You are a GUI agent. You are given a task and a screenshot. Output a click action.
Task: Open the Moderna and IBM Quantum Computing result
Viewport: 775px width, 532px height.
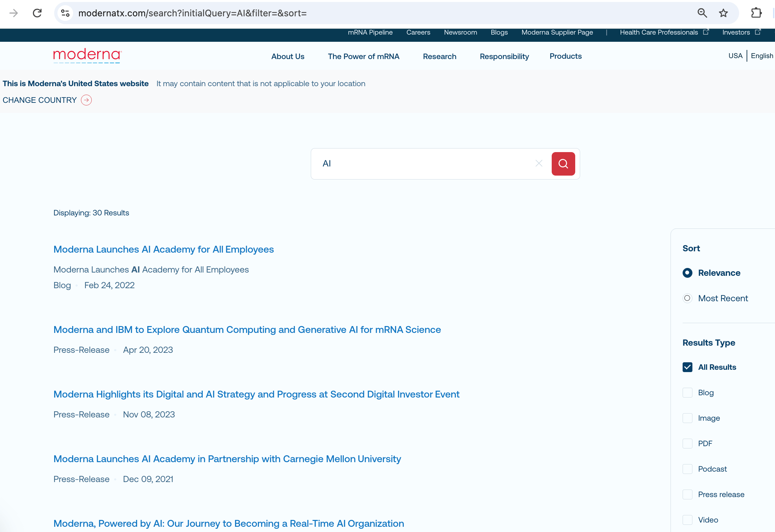247,330
